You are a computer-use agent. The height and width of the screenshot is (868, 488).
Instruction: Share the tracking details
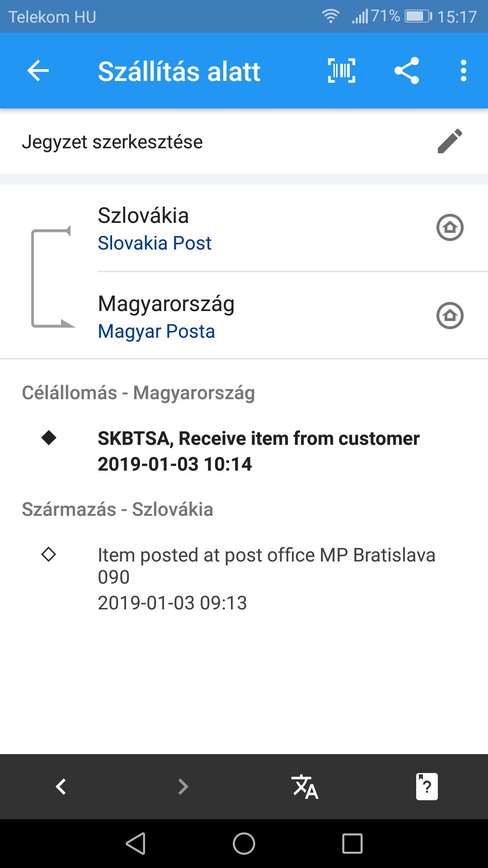point(407,71)
